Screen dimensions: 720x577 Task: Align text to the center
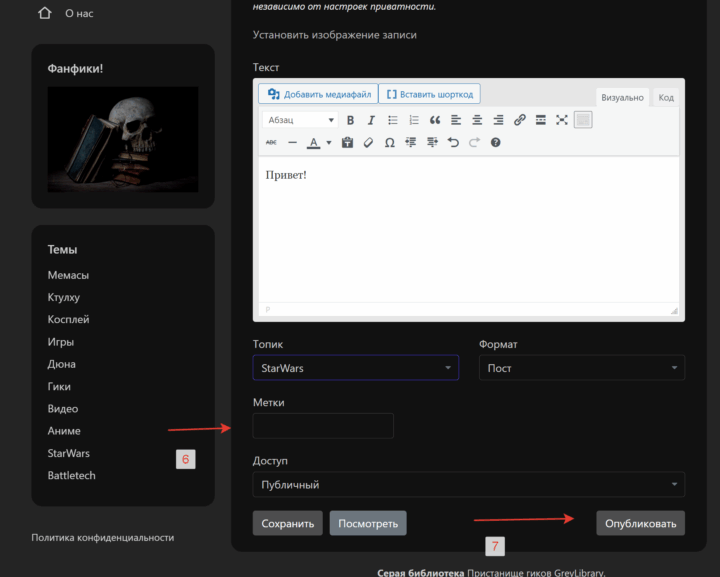click(477, 120)
